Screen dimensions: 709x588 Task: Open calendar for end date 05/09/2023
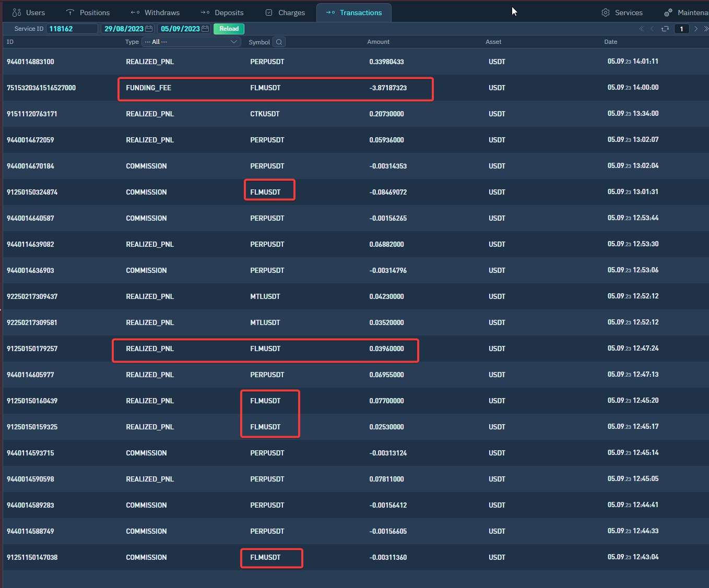[x=205, y=29]
